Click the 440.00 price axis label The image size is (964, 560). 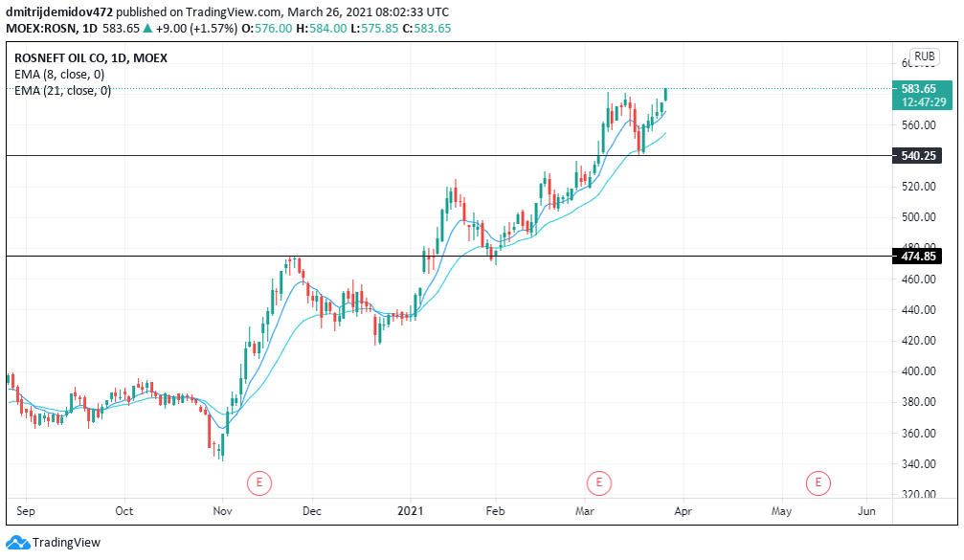(x=918, y=310)
